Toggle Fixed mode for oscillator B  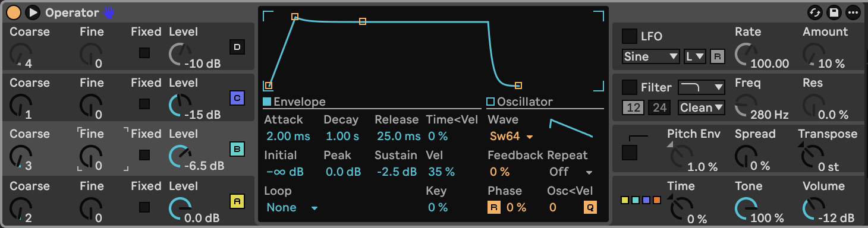(144, 155)
